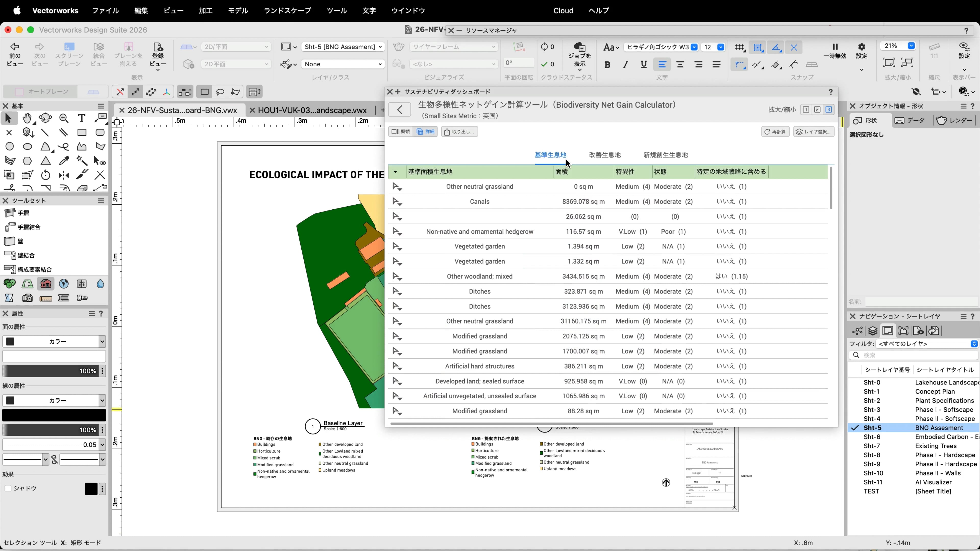Enable the シャドウ checkbox
This screenshot has height=551, width=980.
(8, 488)
